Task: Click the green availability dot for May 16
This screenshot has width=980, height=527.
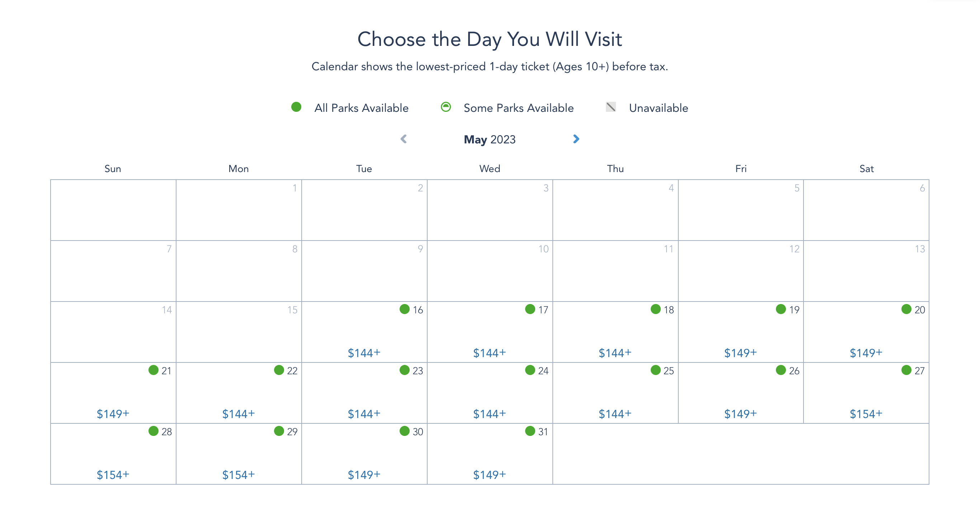Action: [x=404, y=309]
